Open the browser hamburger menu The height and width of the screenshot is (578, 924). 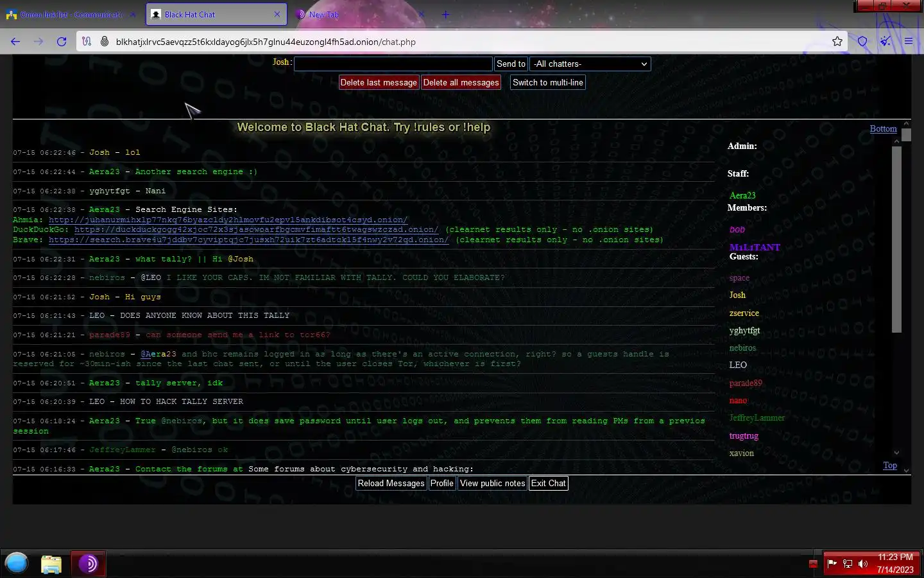tap(909, 42)
